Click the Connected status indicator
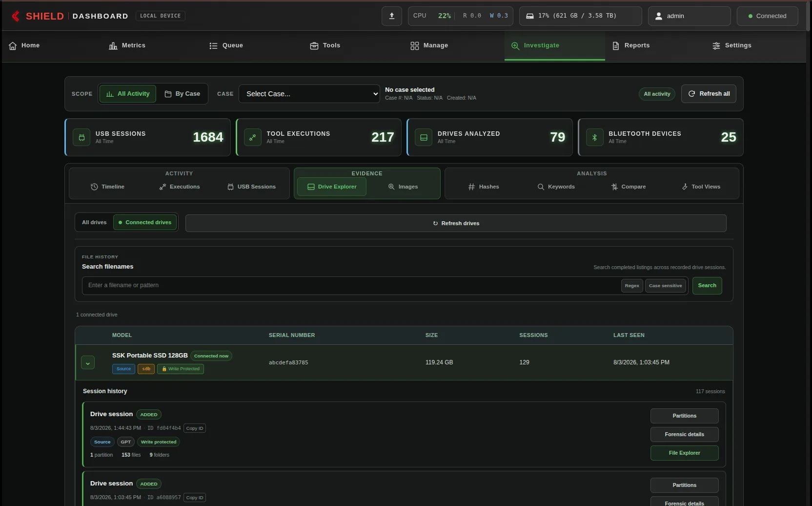 767,16
